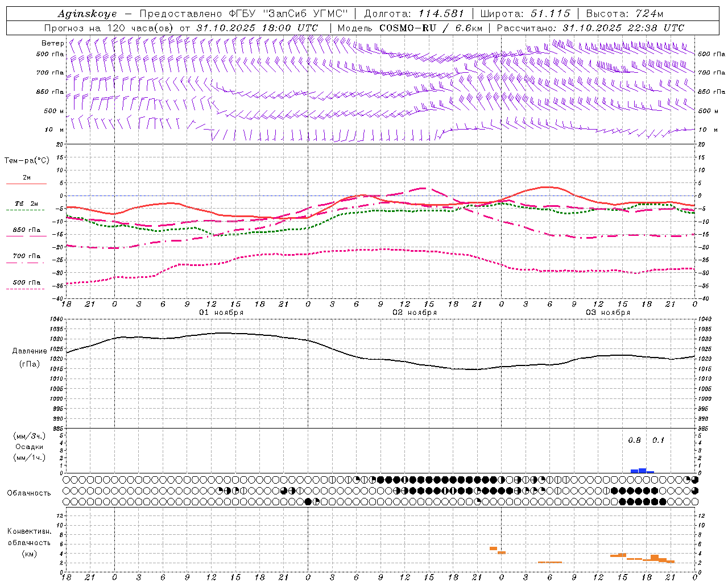Click the orange convective bar near 6h on 03 ноября
728x582 pixels.
[x=550, y=562]
